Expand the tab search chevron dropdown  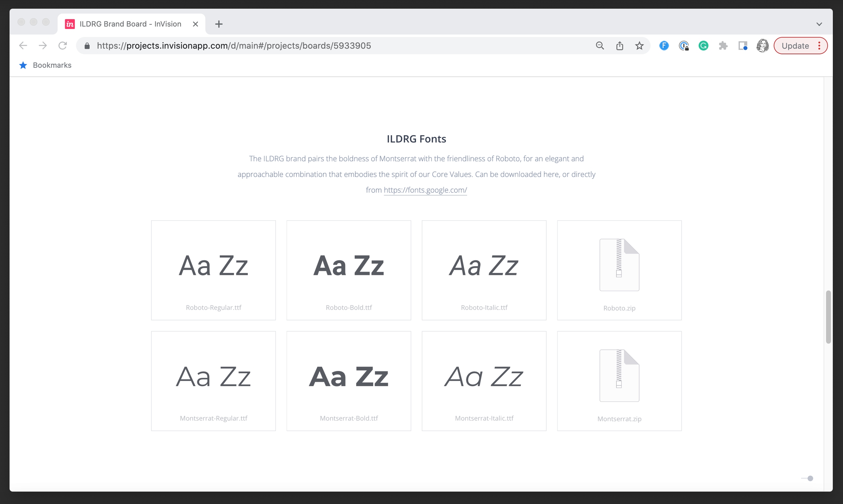click(819, 24)
